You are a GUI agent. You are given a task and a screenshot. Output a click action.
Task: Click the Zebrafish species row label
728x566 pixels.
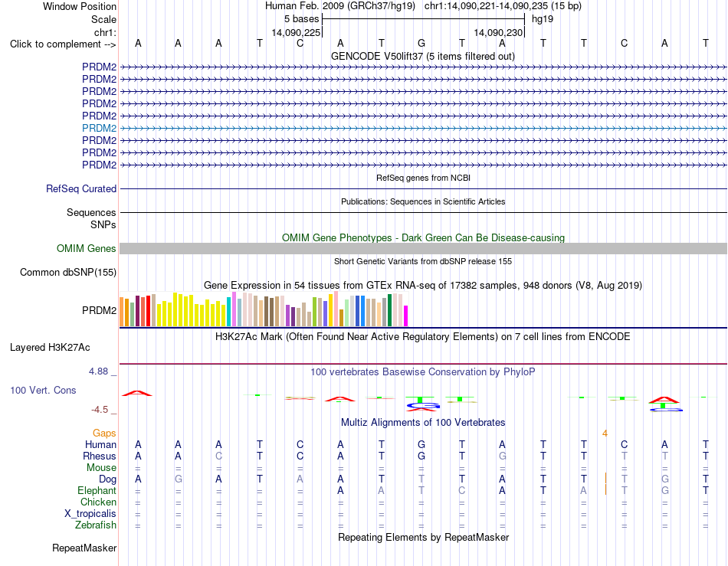(x=96, y=525)
